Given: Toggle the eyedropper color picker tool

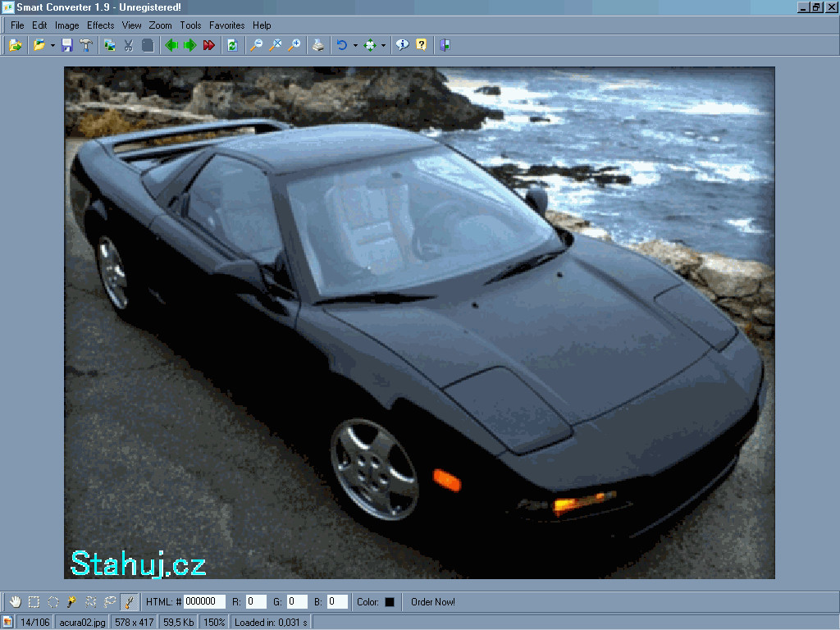Looking at the screenshot, I should click(129, 601).
